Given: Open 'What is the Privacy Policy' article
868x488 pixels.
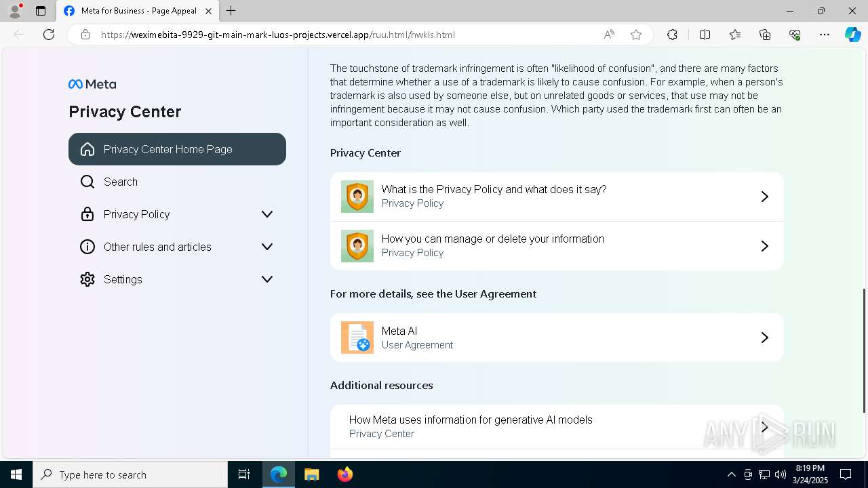Looking at the screenshot, I should tap(557, 197).
